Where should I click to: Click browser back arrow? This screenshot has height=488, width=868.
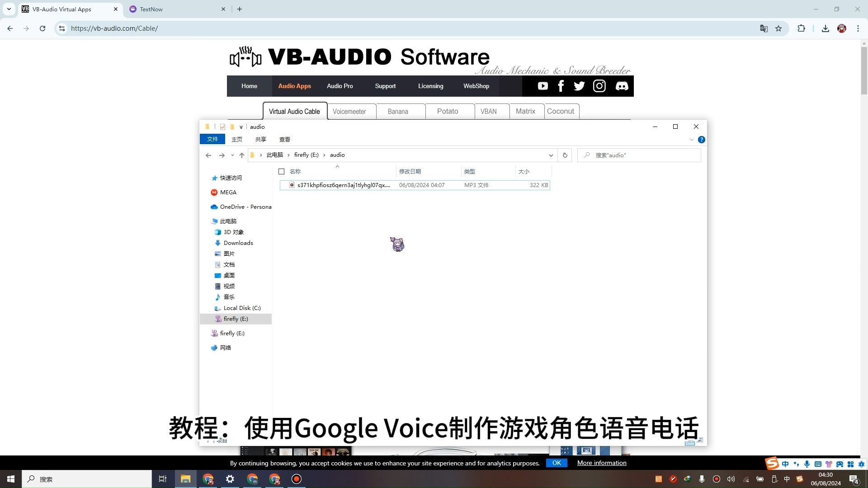click(10, 28)
